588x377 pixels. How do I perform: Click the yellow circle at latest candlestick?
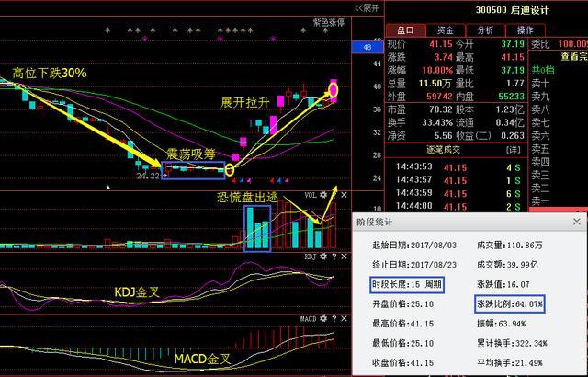[x=333, y=91]
